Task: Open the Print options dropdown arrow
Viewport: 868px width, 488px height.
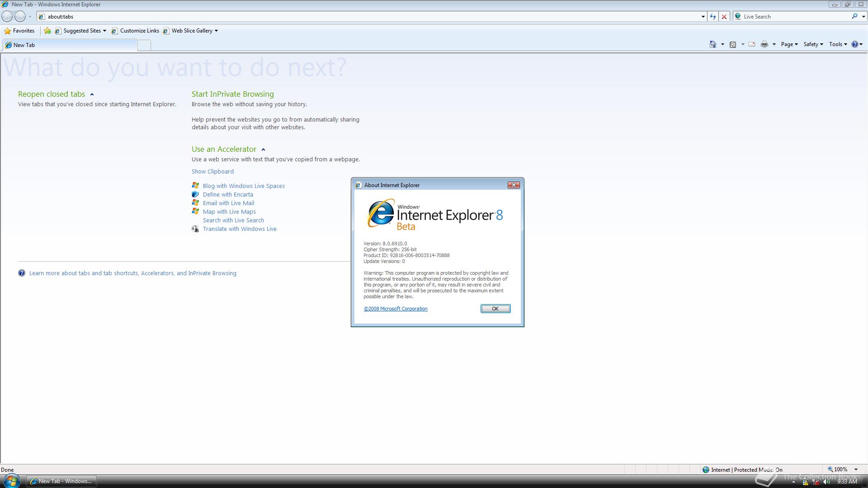Action: click(774, 44)
